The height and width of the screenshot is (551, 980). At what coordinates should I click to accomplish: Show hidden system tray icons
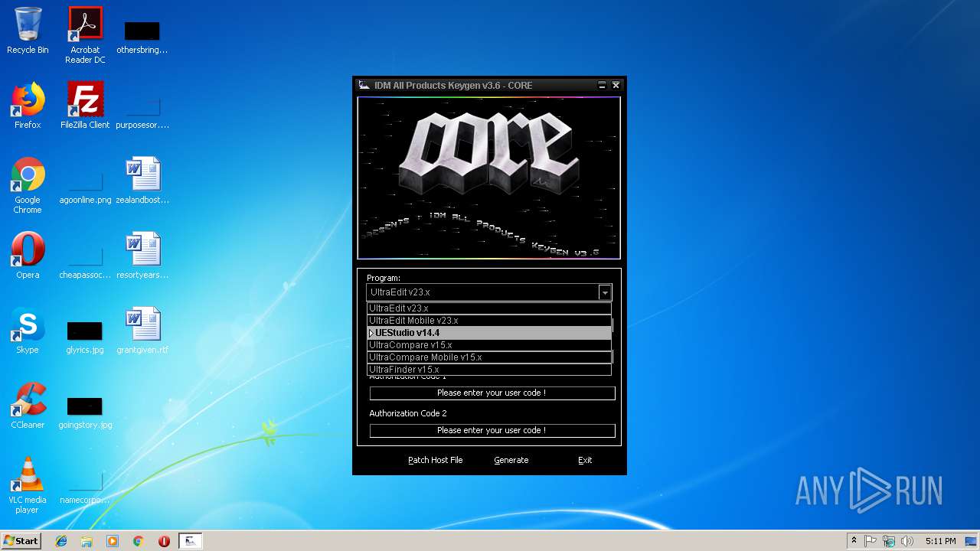[x=854, y=541]
